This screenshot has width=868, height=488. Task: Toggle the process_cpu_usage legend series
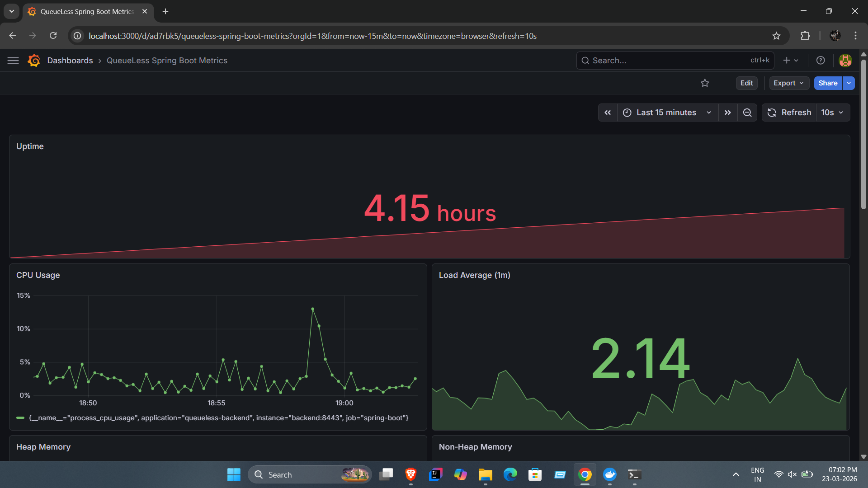(x=218, y=418)
